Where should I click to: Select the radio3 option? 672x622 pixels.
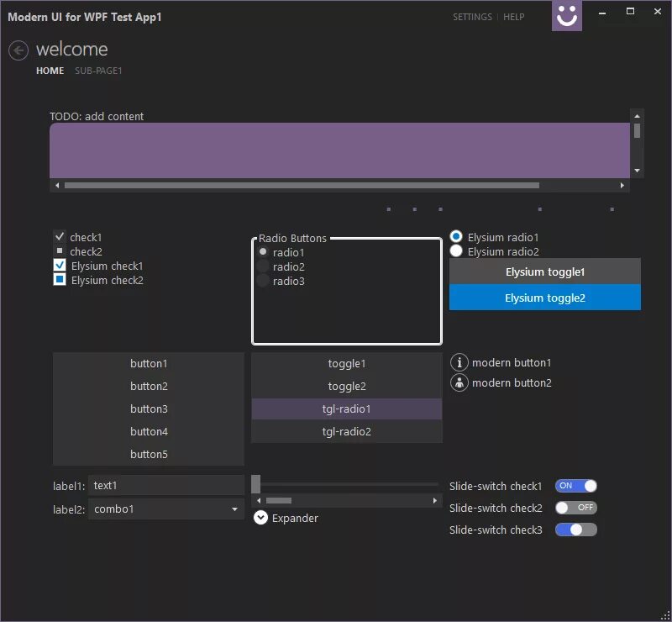click(x=263, y=281)
